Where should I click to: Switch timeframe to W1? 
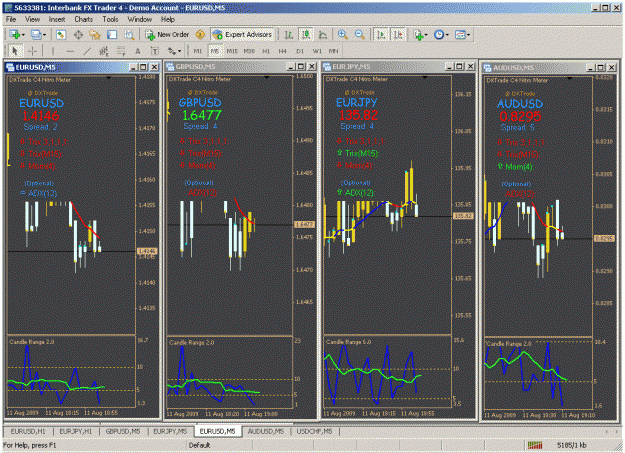(x=317, y=51)
